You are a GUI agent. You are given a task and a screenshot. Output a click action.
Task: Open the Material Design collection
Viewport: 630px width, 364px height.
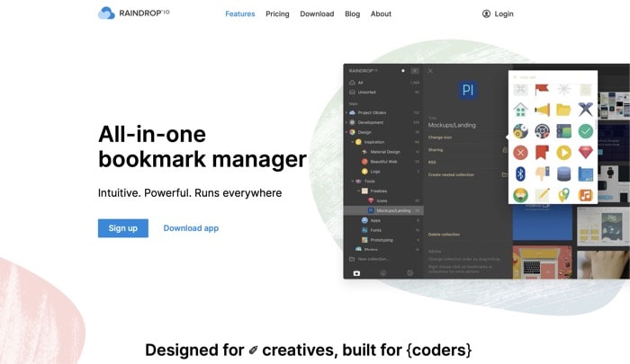(385, 152)
